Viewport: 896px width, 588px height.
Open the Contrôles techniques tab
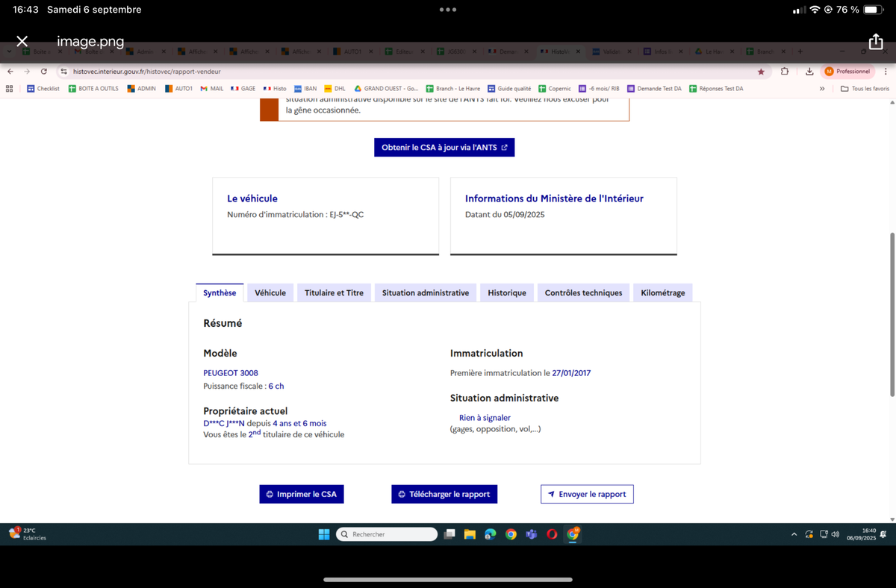(583, 293)
